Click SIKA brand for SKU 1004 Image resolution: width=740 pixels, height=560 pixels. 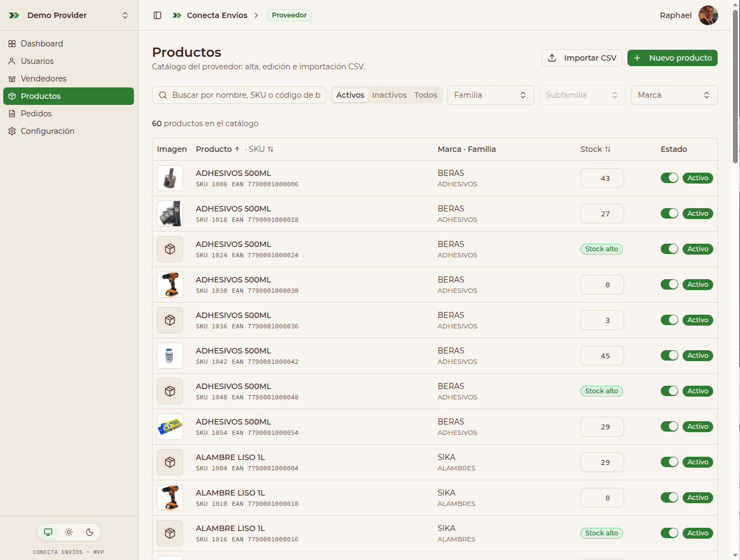pos(447,457)
